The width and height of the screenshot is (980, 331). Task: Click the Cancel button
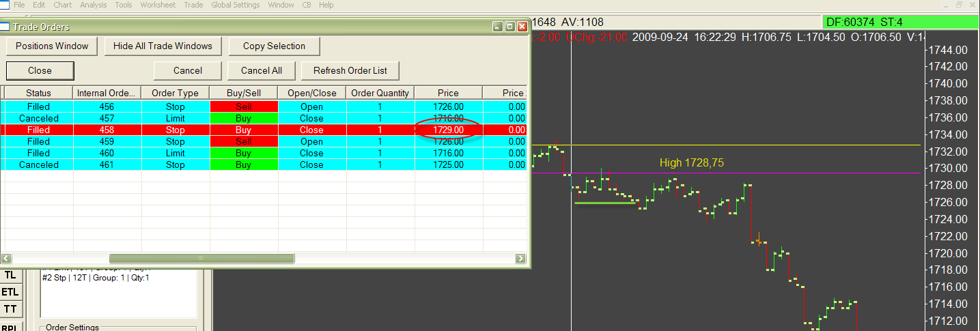(x=188, y=70)
